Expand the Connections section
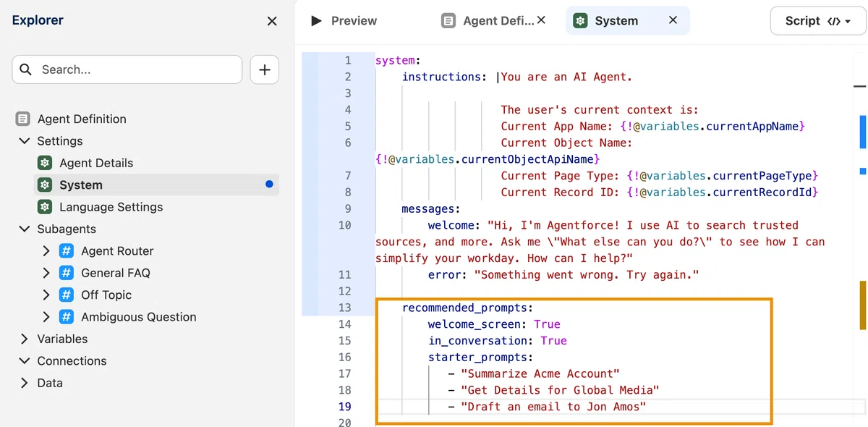The height and width of the screenshot is (427, 868). coord(24,360)
